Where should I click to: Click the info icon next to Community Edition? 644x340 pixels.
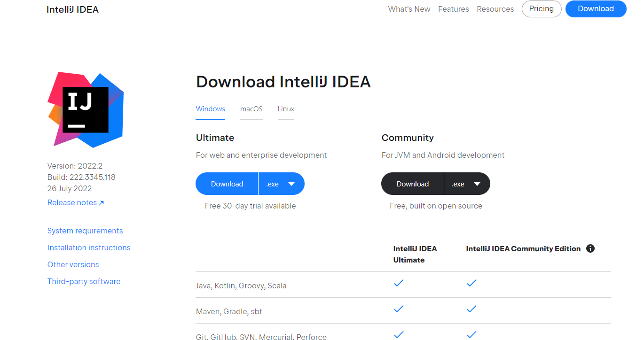coord(590,248)
